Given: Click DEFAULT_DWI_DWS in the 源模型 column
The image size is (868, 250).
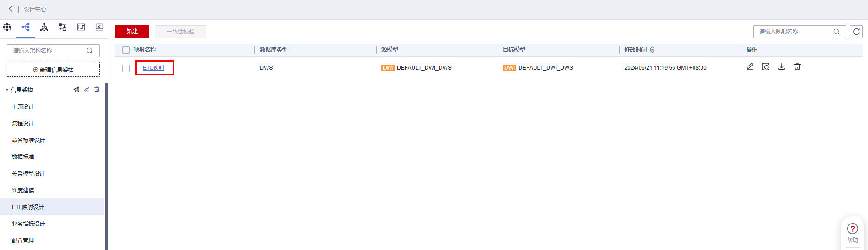Looking at the screenshot, I should [x=424, y=68].
